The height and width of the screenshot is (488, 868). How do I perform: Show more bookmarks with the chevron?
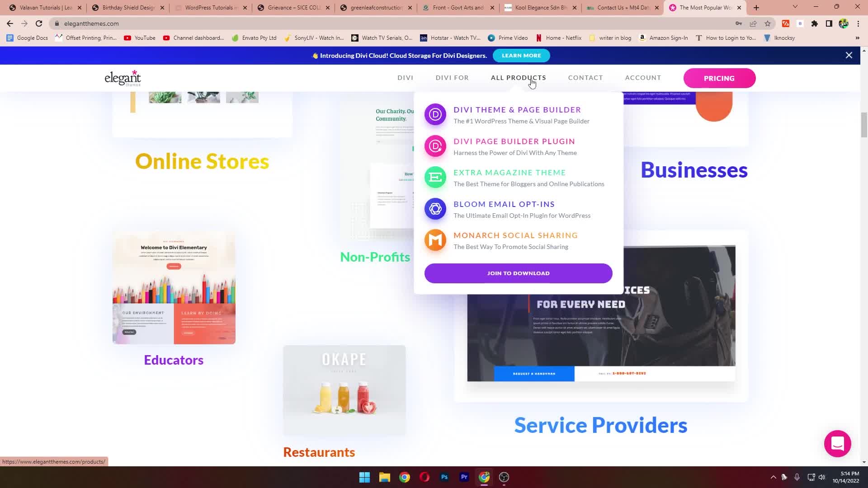pyautogui.click(x=857, y=38)
